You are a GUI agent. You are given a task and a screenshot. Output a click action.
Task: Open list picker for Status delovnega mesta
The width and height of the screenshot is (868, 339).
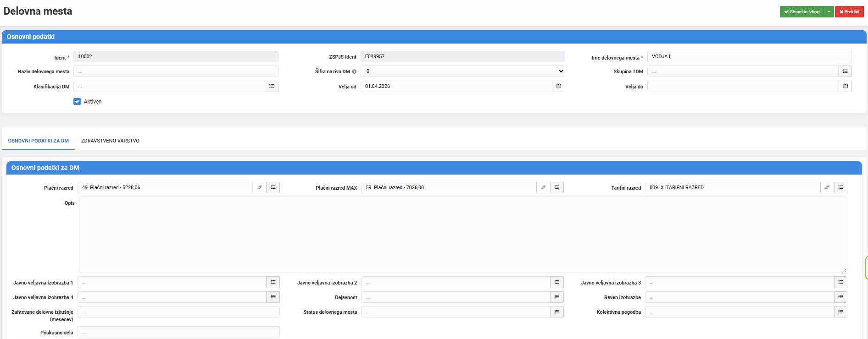(x=557, y=312)
